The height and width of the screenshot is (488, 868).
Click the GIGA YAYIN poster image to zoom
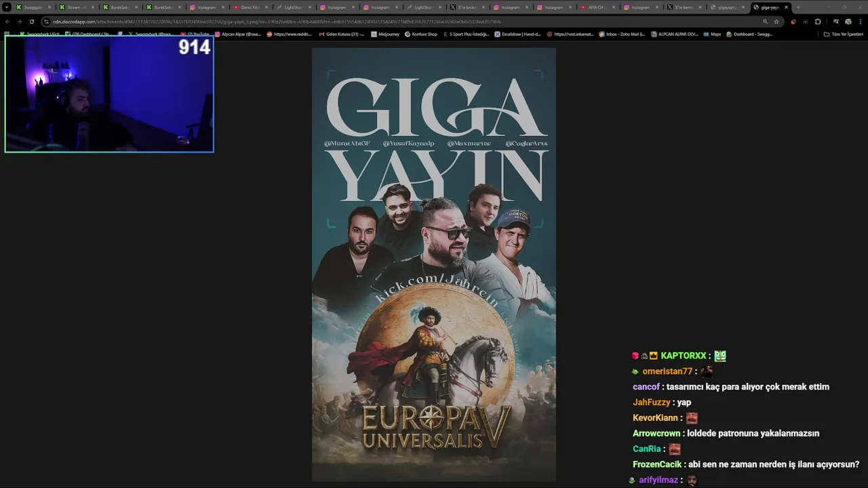[x=434, y=264]
